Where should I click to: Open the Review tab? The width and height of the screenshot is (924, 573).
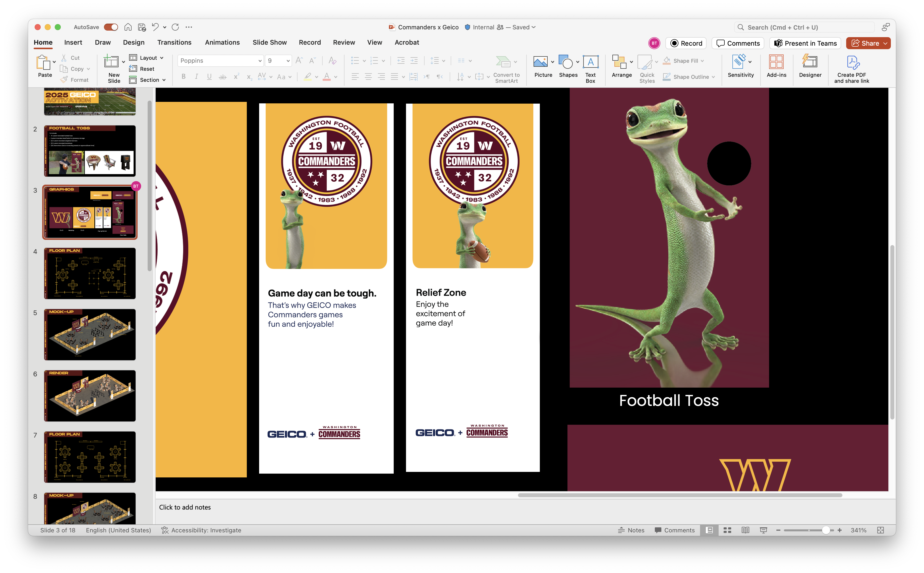click(344, 42)
